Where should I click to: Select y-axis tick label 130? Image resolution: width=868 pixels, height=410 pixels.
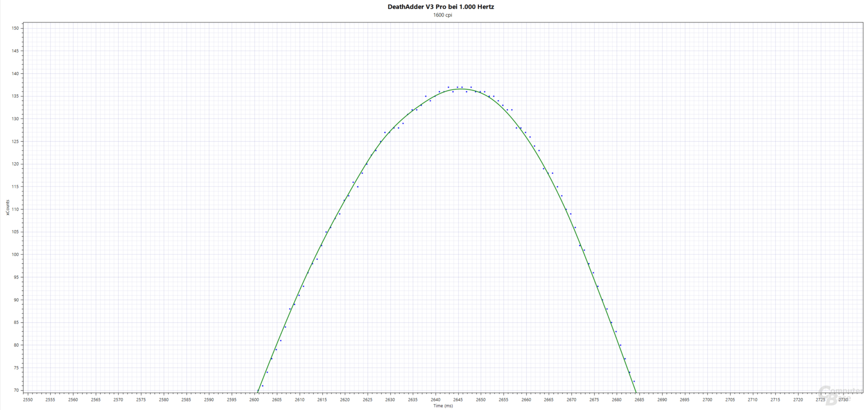tap(15, 119)
